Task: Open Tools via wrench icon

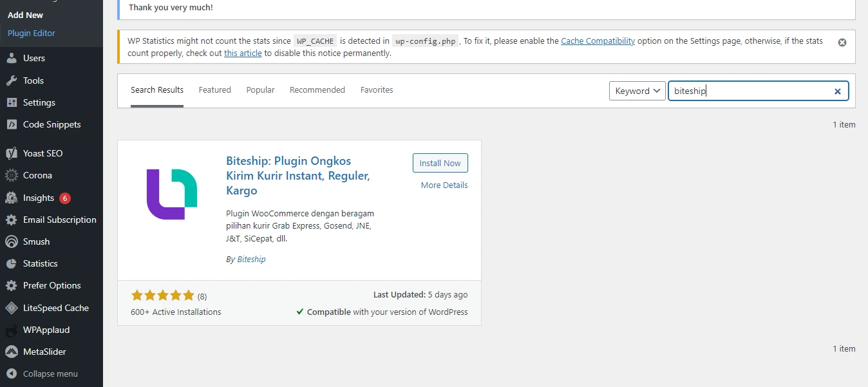Action: pyautogui.click(x=12, y=80)
